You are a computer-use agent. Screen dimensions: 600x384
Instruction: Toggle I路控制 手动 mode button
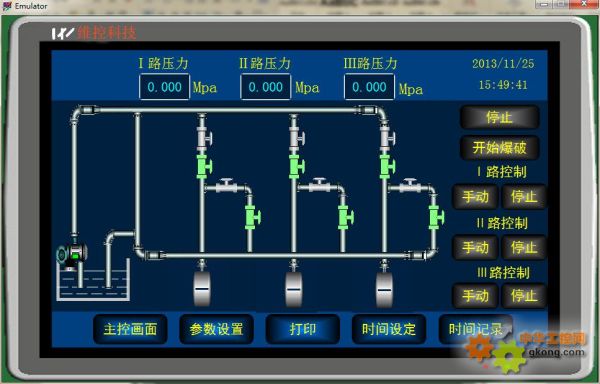pyautogui.click(x=475, y=197)
